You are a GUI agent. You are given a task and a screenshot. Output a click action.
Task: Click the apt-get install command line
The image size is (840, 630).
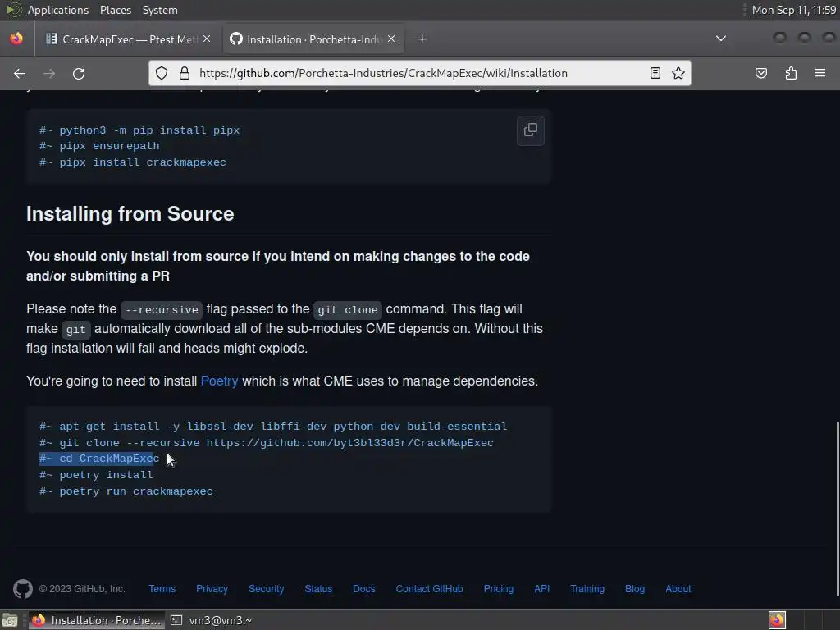(273, 427)
